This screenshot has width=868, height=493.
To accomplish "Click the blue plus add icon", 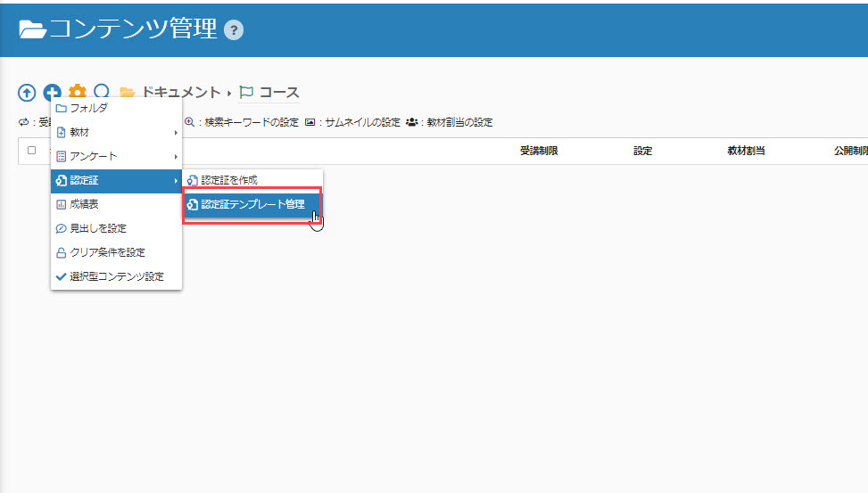I will pyautogui.click(x=53, y=93).
